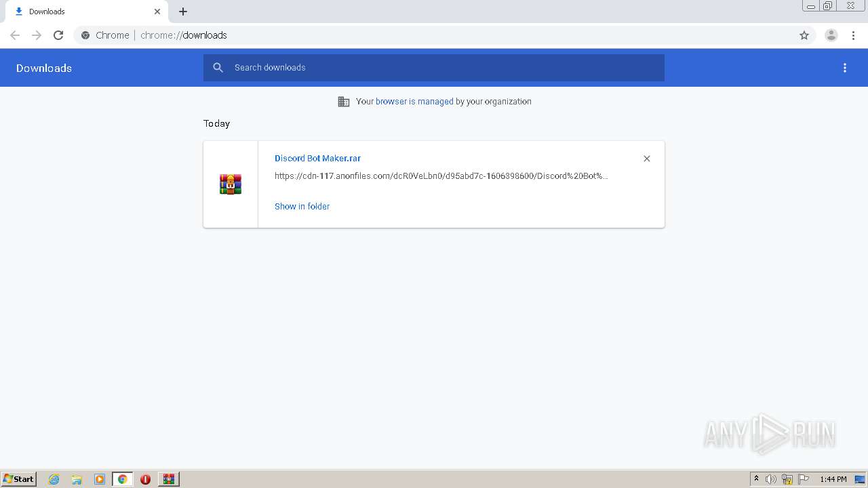
Task: Open the 'browser is managed' link
Action: click(414, 102)
